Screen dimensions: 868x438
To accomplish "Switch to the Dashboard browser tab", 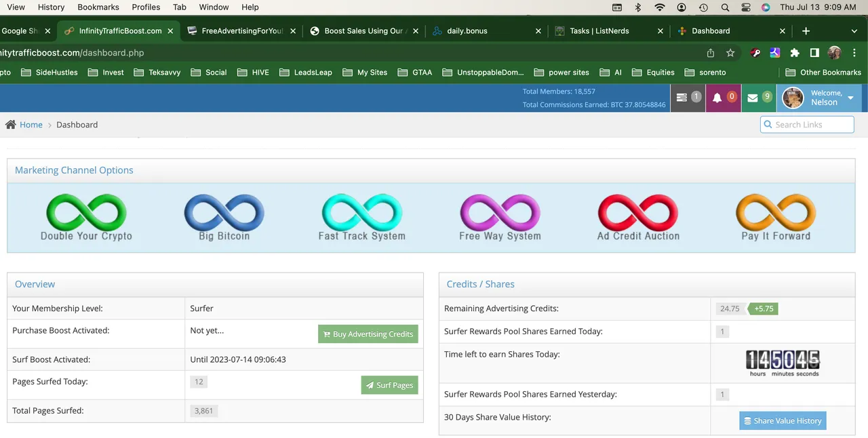I will point(731,31).
